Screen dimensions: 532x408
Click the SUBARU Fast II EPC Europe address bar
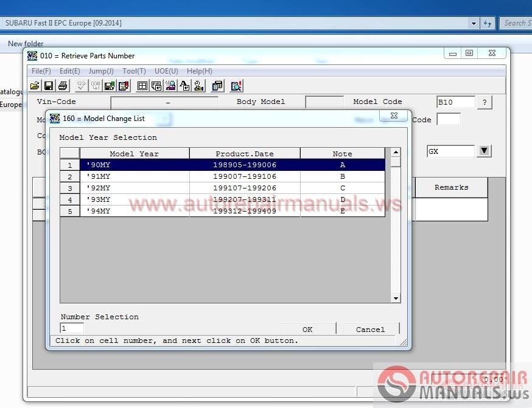pos(234,23)
